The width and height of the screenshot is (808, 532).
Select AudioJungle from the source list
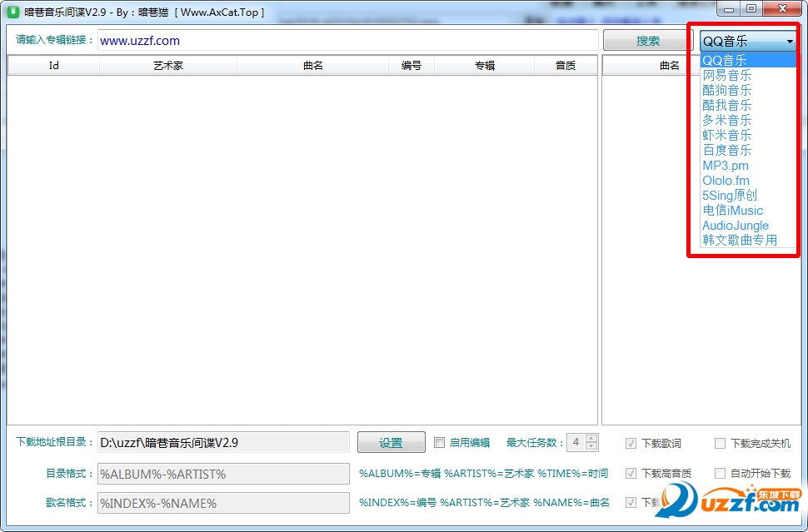748,225
